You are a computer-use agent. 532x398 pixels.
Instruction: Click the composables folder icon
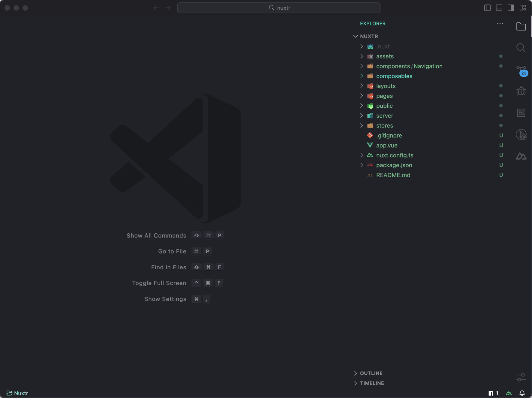[370, 76]
